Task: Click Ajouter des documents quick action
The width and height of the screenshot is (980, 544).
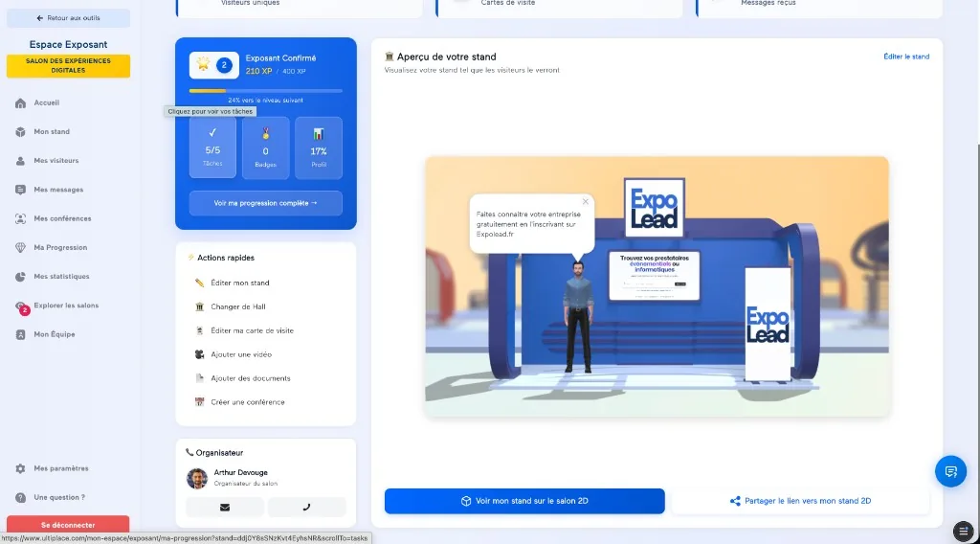Action: (250, 378)
